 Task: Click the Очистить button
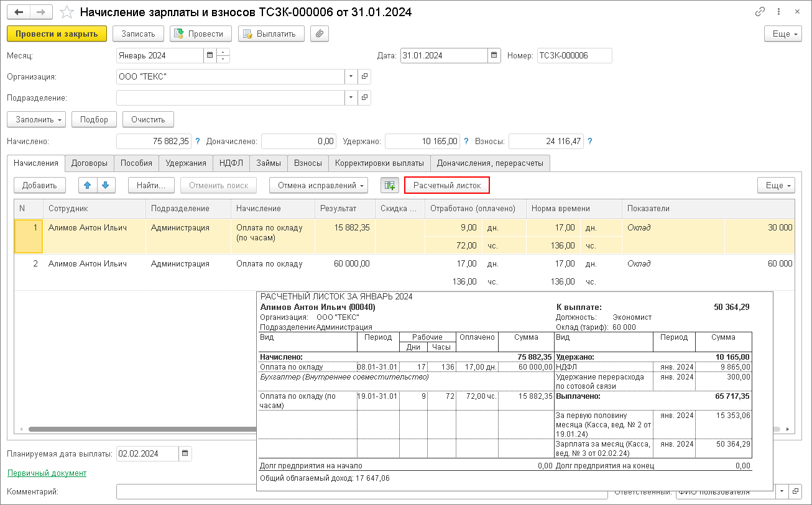148,119
